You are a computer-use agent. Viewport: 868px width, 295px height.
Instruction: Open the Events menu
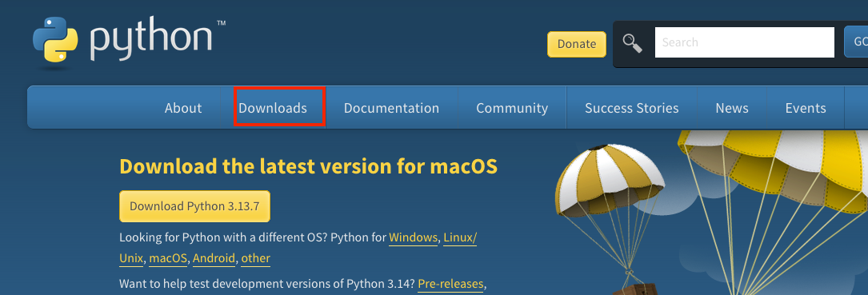click(x=806, y=108)
